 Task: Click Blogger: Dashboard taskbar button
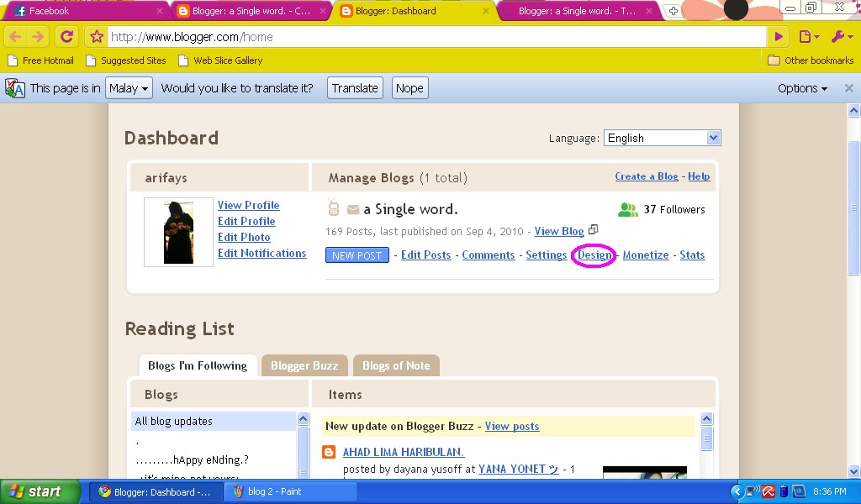click(154, 492)
